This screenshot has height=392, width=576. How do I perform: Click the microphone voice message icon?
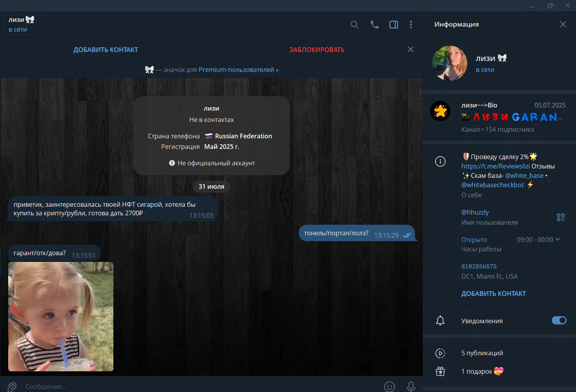click(411, 387)
